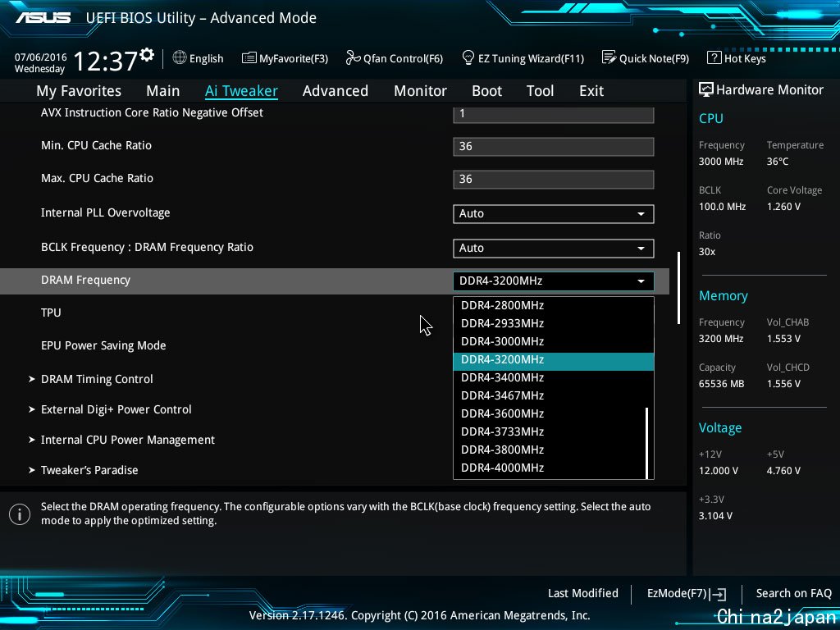Open BCLK Frequency : DRAM Frequency Ratio dropdown

pyautogui.click(x=554, y=248)
